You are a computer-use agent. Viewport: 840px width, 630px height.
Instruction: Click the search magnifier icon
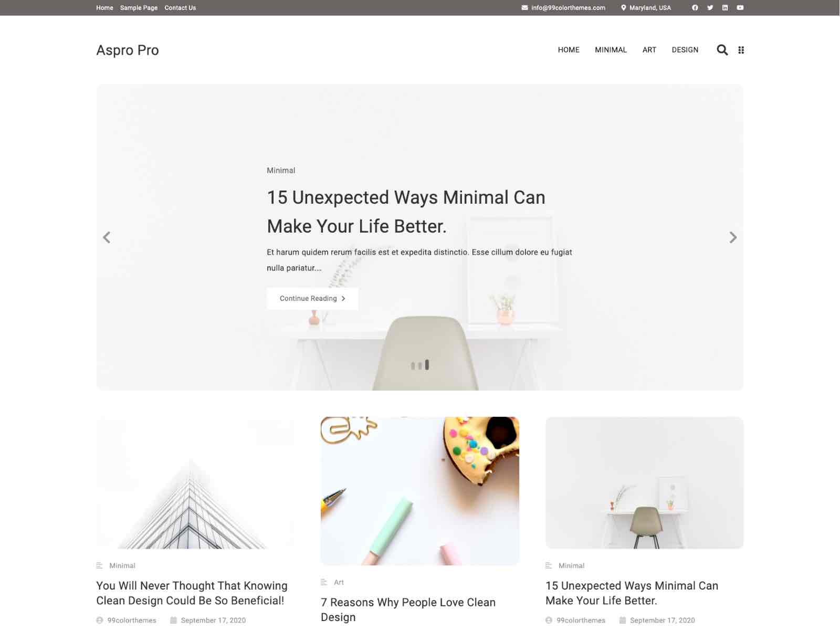pyautogui.click(x=722, y=50)
